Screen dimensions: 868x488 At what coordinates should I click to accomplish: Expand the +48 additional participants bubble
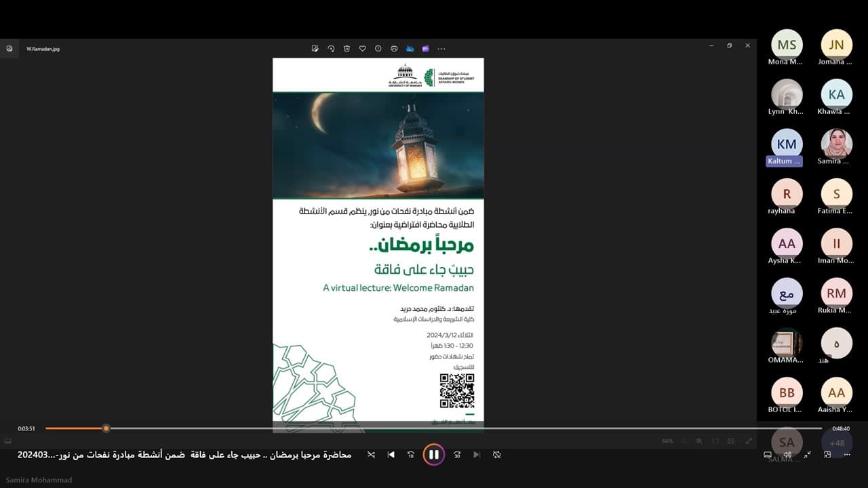tap(836, 443)
